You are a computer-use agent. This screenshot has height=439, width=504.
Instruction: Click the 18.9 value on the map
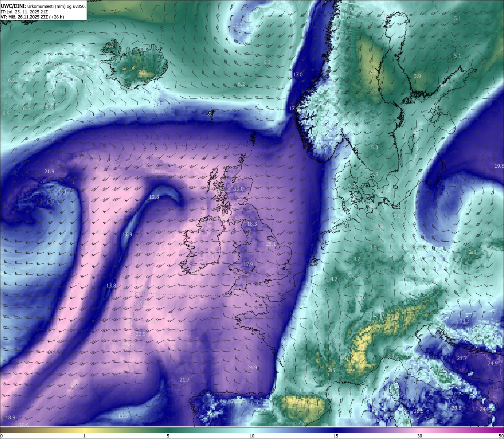(x=10, y=417)
